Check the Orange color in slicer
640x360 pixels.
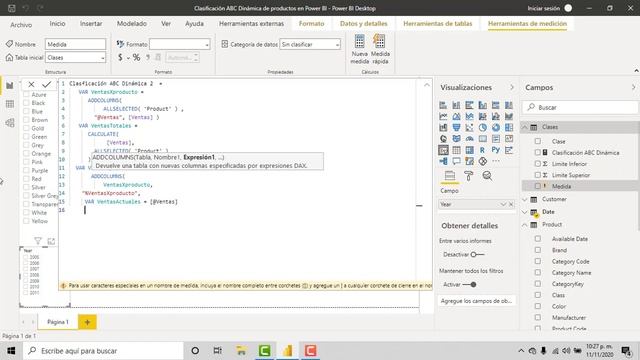tap(27, 153)
